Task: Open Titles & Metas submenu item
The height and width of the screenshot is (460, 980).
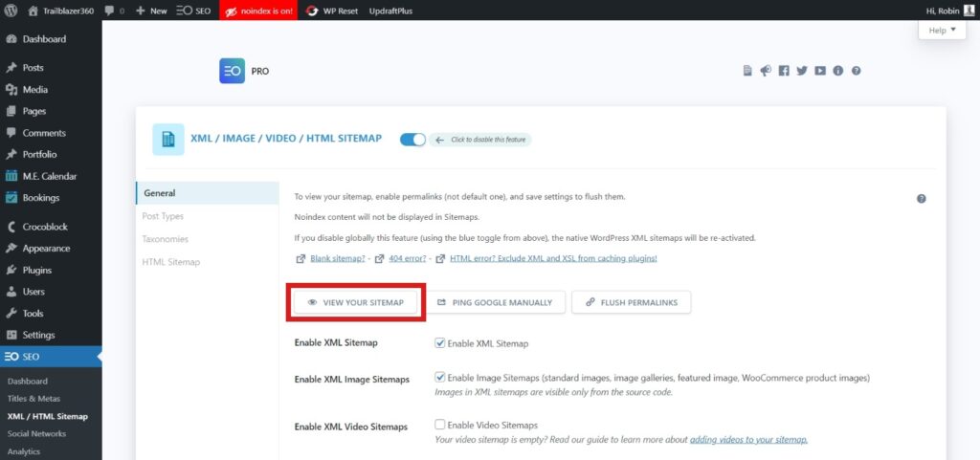Action: [33, 398]
